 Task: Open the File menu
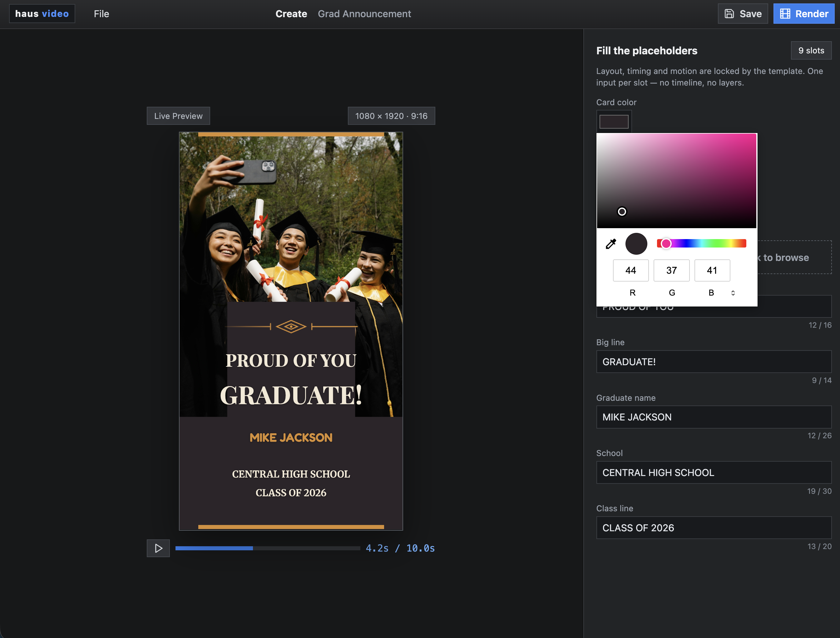(x=101, y=14)
